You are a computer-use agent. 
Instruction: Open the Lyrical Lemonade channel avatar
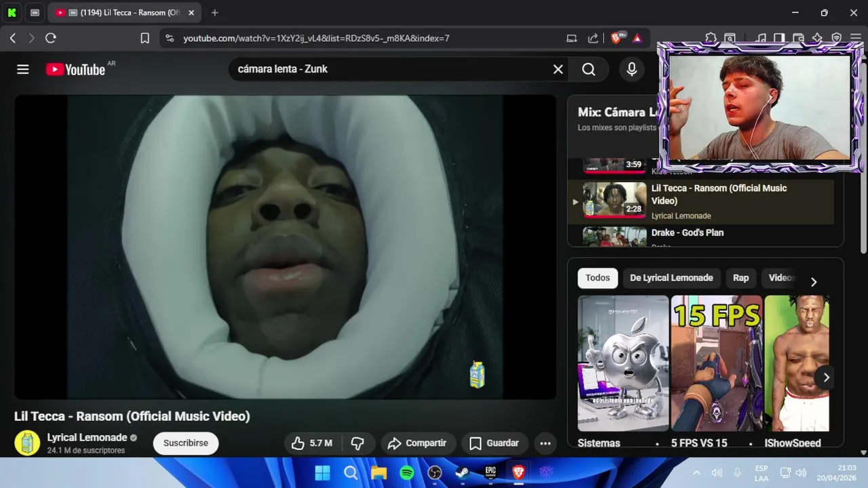(27, 443)
